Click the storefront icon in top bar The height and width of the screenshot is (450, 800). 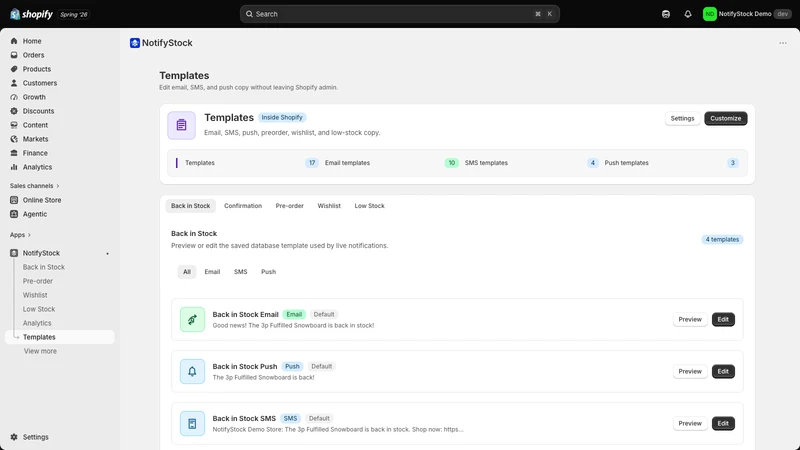tap(666, 14)
